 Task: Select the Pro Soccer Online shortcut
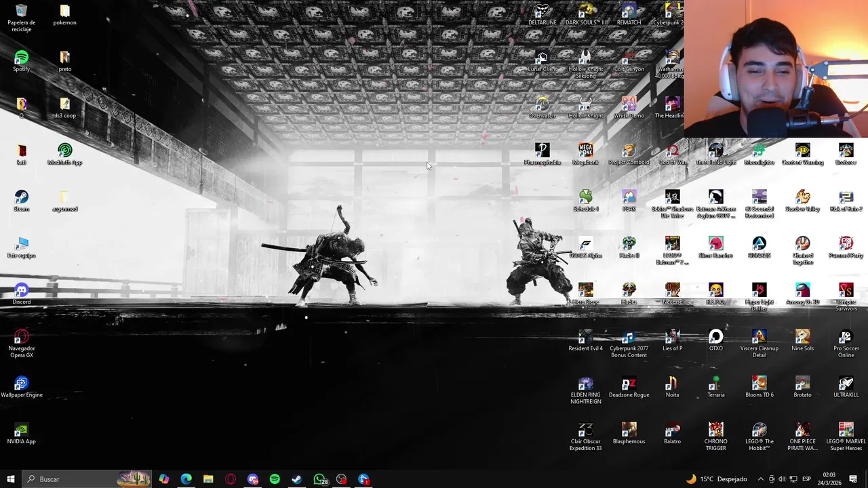pos(846,344)
